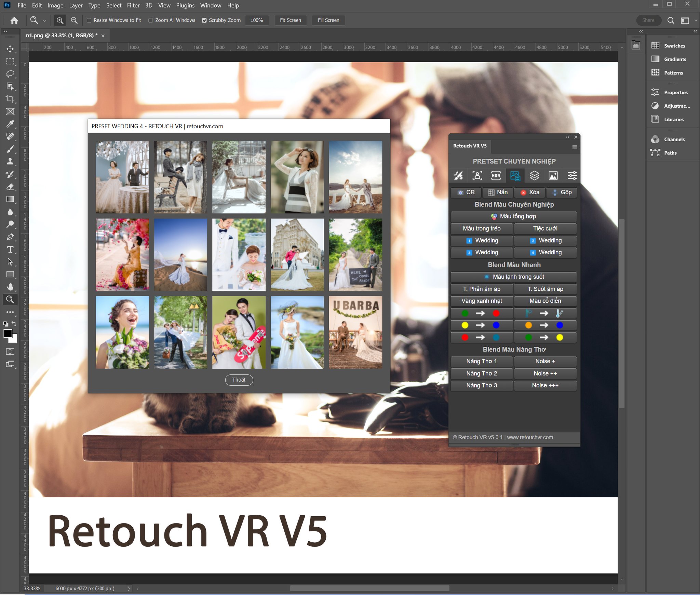Select the U BARBA wedding preset thumbnail
This screenshot has height=595, width=700.
click(x=355, y=332)
